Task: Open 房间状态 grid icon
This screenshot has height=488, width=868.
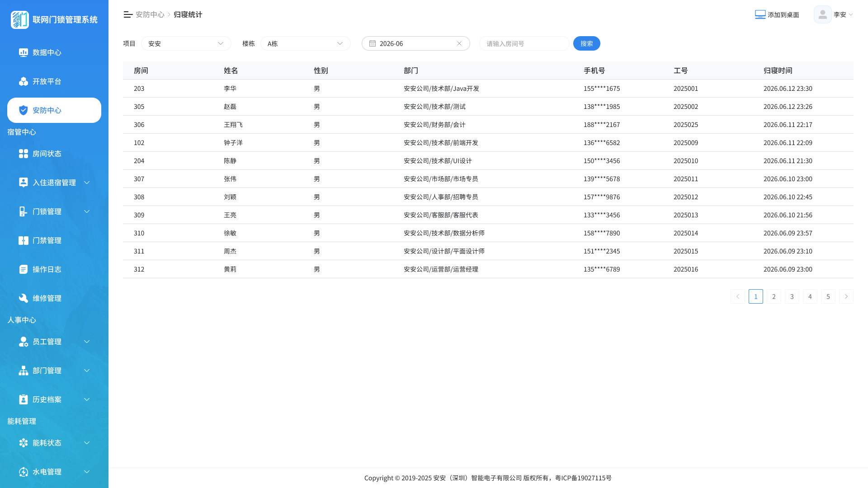Action: click(24, 154)
